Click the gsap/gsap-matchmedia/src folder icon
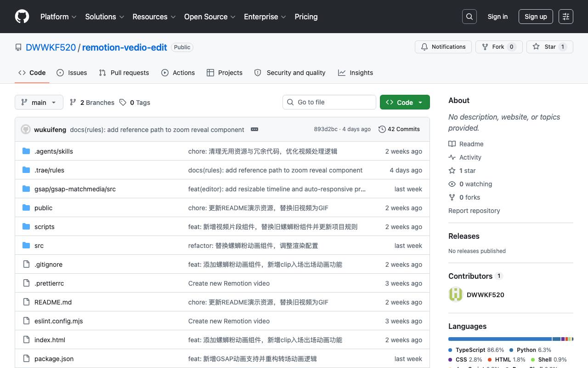This screenshot has width=588, height=368. [26, 189]
